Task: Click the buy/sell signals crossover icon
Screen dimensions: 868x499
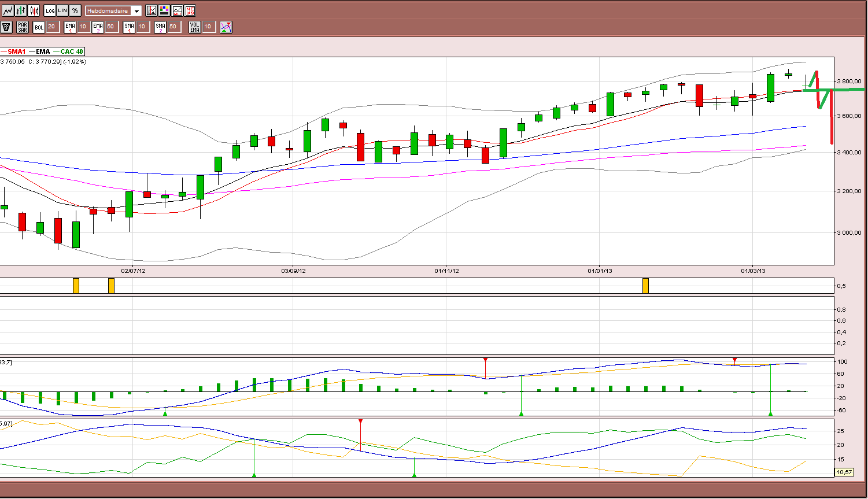Action: (226, 27)
